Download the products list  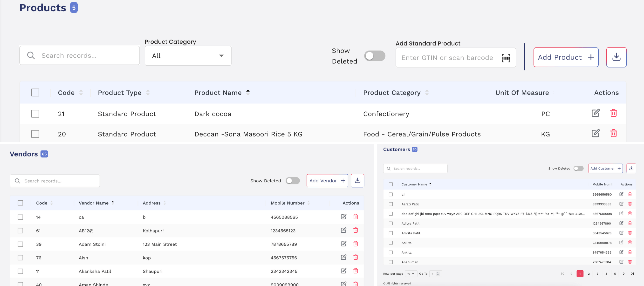[x=616, y=57]
